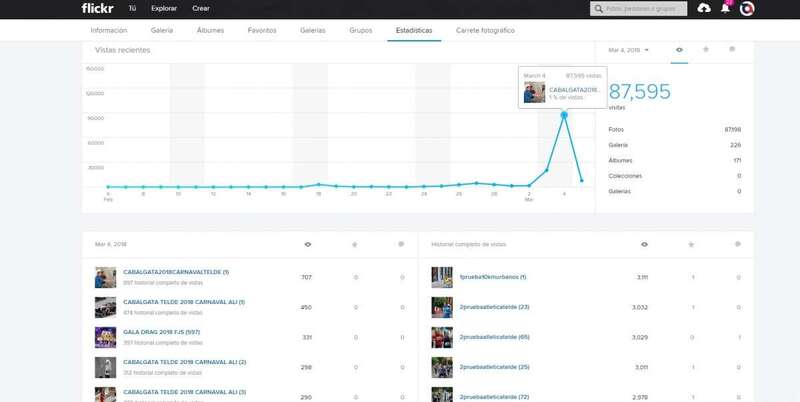This screenshot has height=402, width=800.
Task: Open the notifications bell
Action: (x=725, y=8)
